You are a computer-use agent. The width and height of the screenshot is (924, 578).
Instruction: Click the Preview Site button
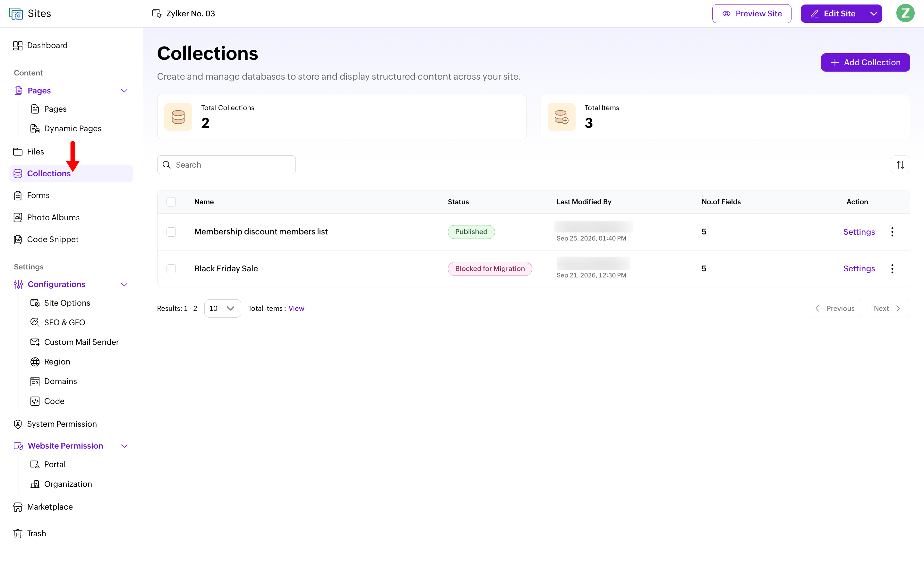tap(751, 14)
